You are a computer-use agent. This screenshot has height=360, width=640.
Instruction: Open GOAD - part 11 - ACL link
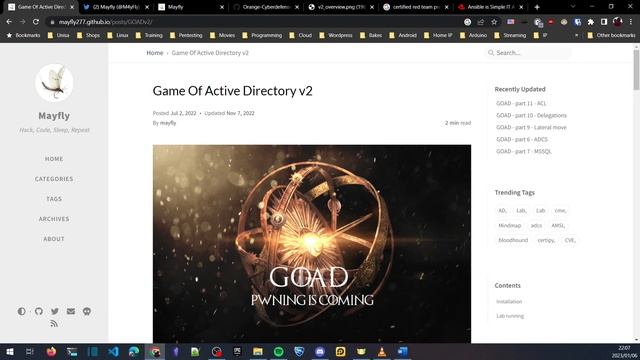521,103
